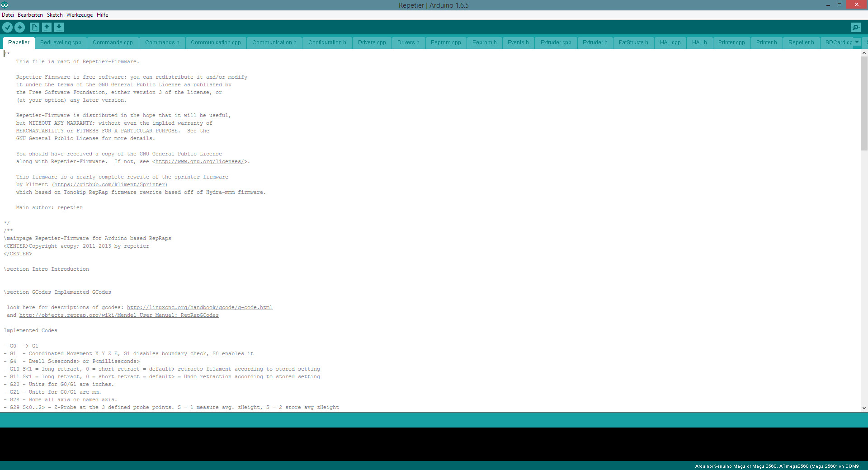868x470 pixels.
Task: Click the 'G29 S<0..2> - Z-Probe' line
Action: point(171,408)
